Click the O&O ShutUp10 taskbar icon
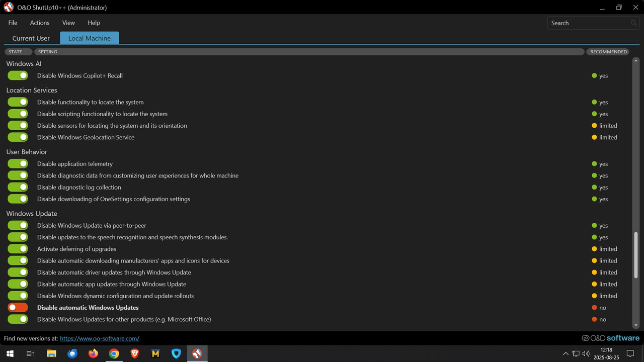644x362 pixels. 197,353
